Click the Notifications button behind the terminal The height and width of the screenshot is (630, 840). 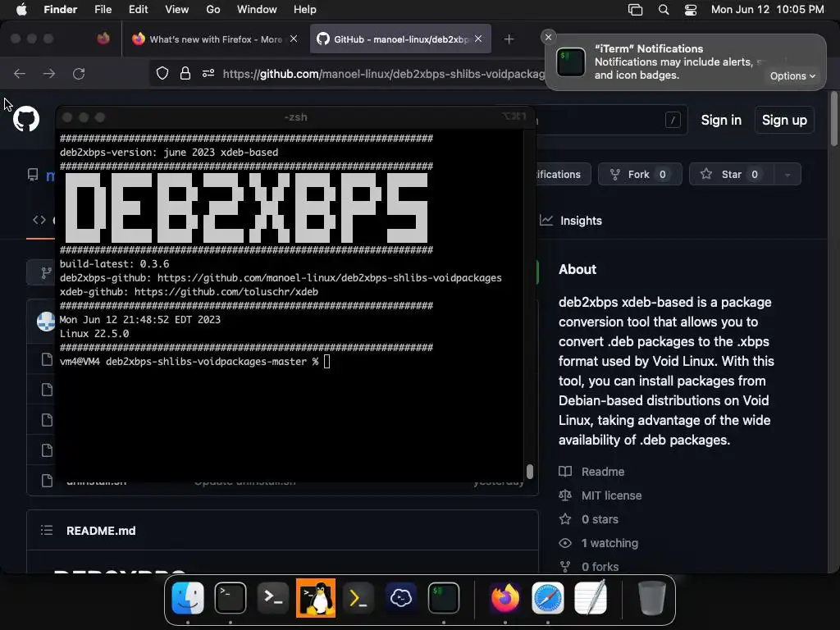[563, 174]
